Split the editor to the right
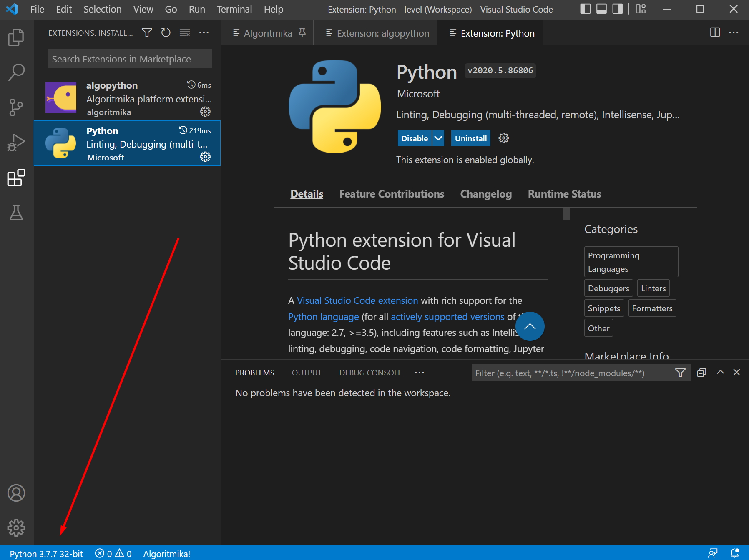749x560 pixels. [x=715, y=32]
